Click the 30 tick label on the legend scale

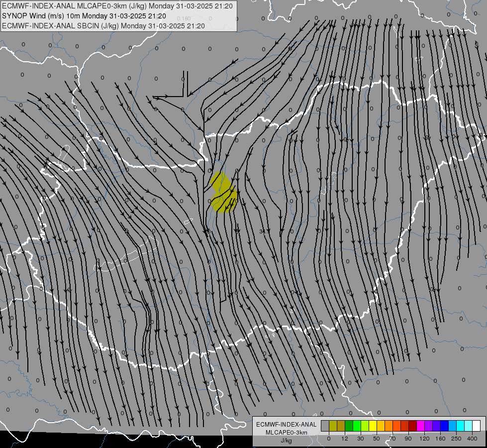click(x=361, y=439)
